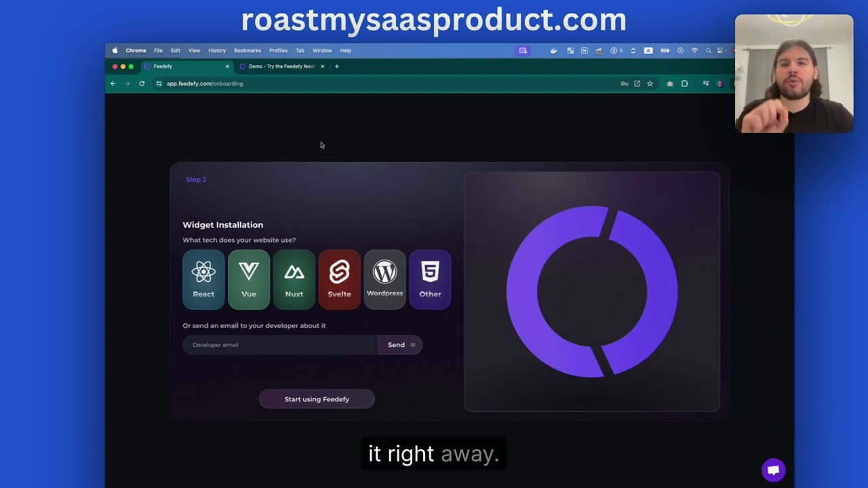The height and width of the screenshot is (488, 868).
Task: Open the Chrome application menu
Action: 136,50
